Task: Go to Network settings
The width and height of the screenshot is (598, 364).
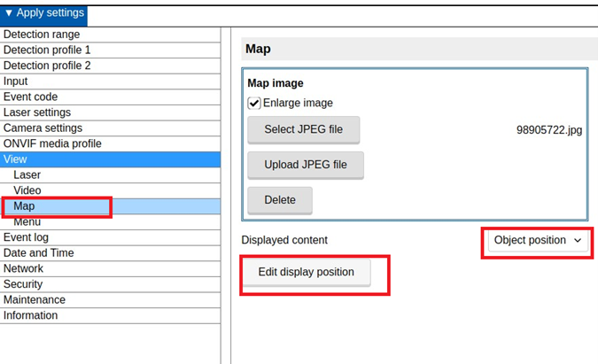Action: click(24, 268)
